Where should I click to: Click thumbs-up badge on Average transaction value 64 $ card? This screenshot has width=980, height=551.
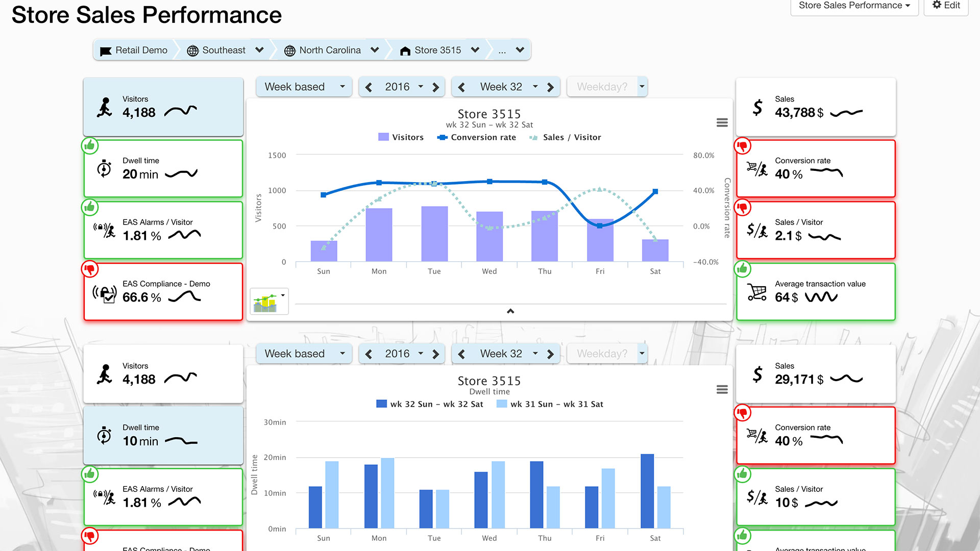click(742, 268)
